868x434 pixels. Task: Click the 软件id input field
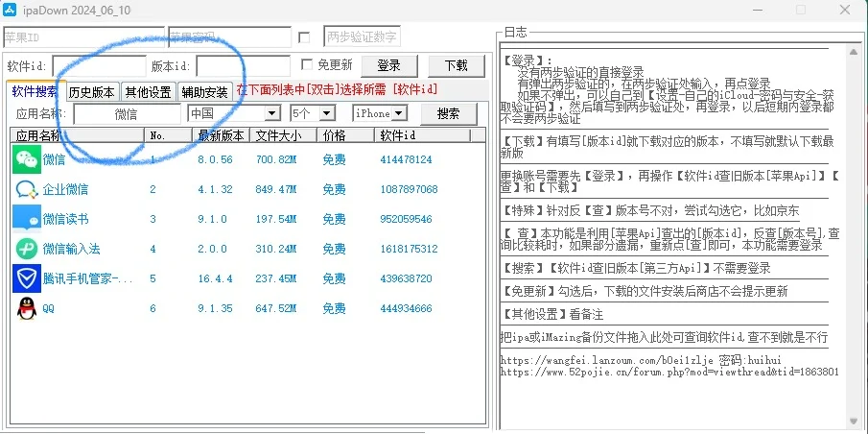coord(99,65)
